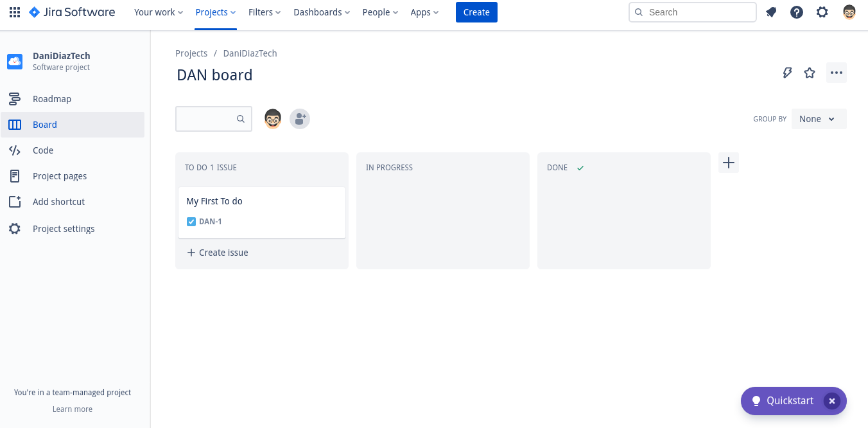The width and height of the screenshot is (868, 428).
Task: Select Dashboards in the menu bar
Action: point(320,12)
